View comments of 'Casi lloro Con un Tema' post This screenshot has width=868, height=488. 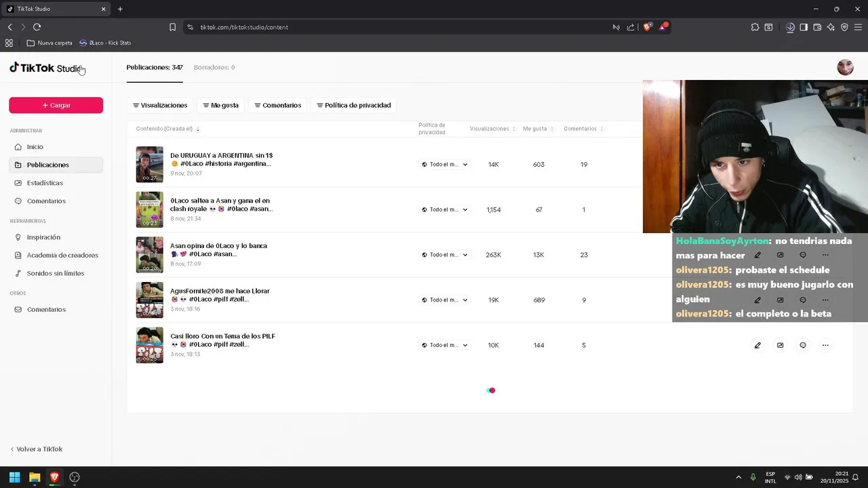point(803,345)
